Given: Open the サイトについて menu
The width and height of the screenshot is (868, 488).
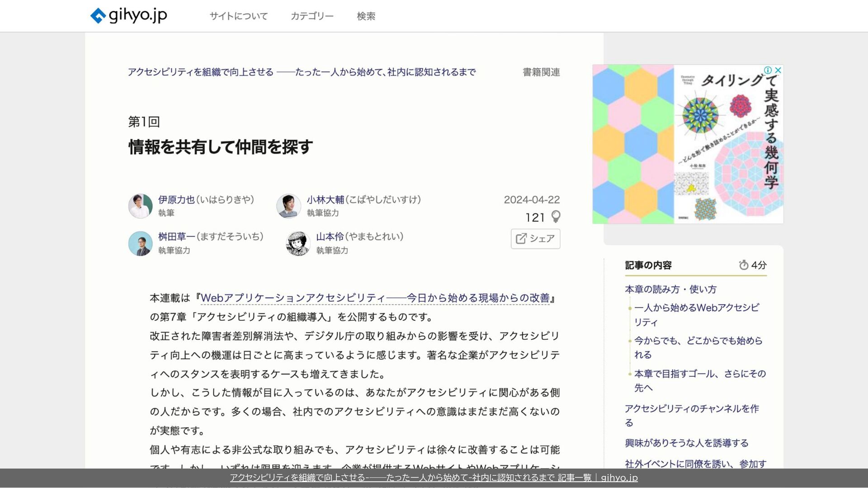Looking at the screenshot, I should click(x=238, y=16).
